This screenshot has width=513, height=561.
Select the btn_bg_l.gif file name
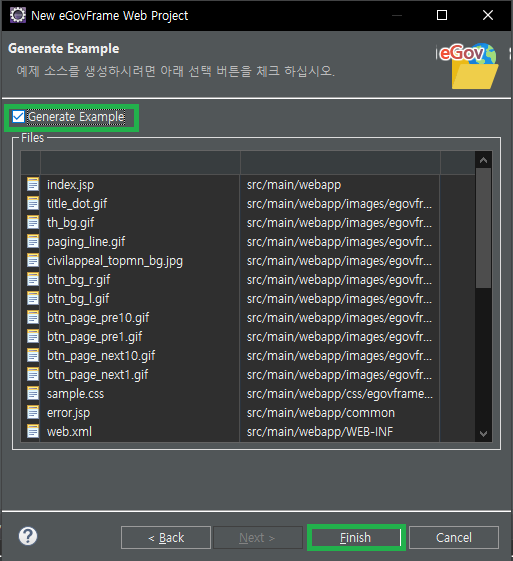78,299
